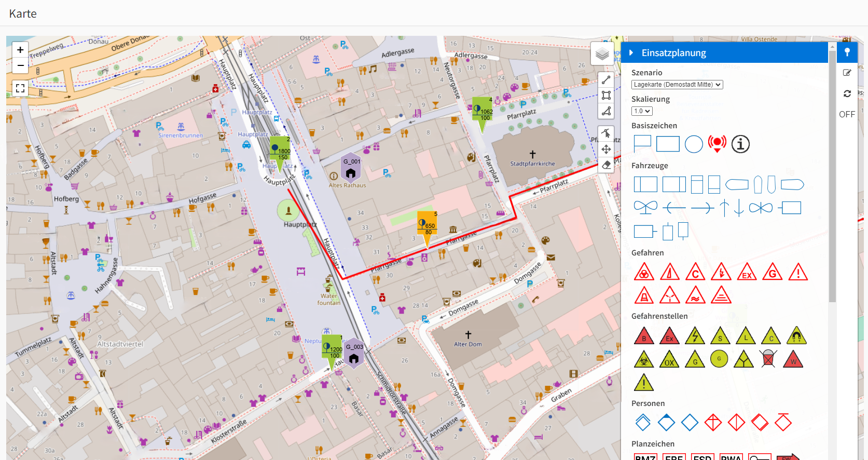Click the refresh sidebar icon

point(847,93)
